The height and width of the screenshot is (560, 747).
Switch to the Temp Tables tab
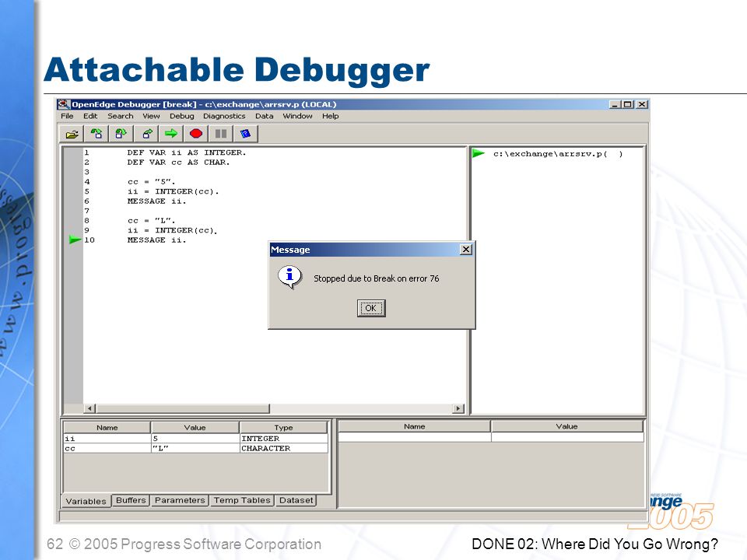pyautogui.click(x=242, y=500)
